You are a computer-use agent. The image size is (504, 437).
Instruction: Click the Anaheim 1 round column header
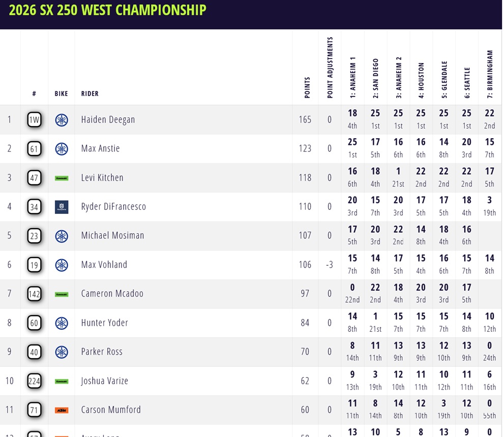tap(353, 77)
